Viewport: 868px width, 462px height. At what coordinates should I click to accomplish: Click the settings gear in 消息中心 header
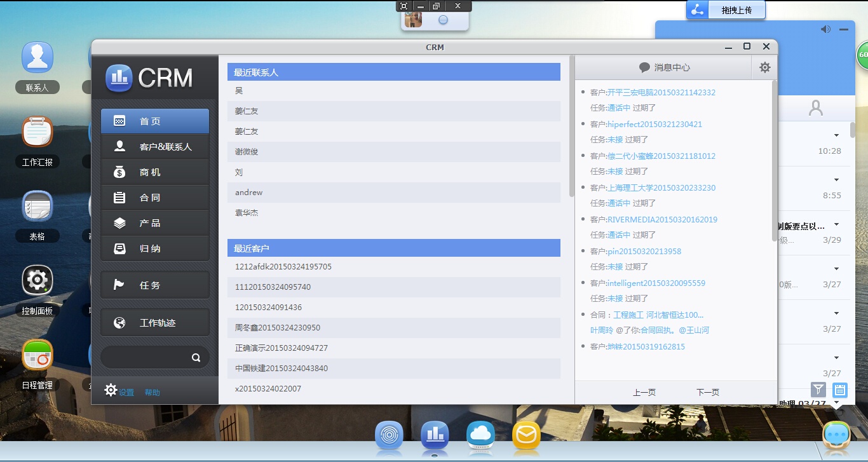click(765, 67)
